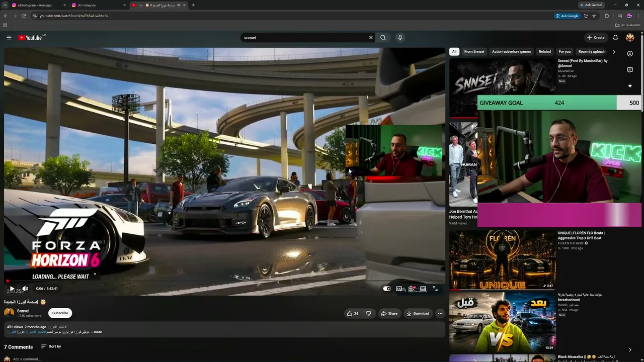Clear the 'snnsei' search text

coord(371,38)
